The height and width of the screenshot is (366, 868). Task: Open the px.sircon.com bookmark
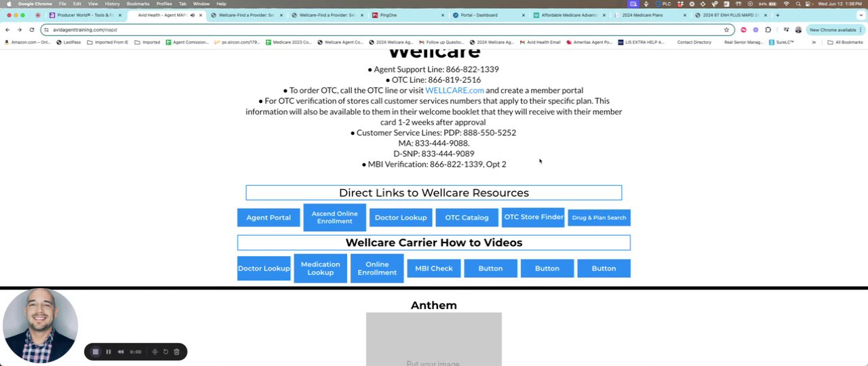click(237, 42)
